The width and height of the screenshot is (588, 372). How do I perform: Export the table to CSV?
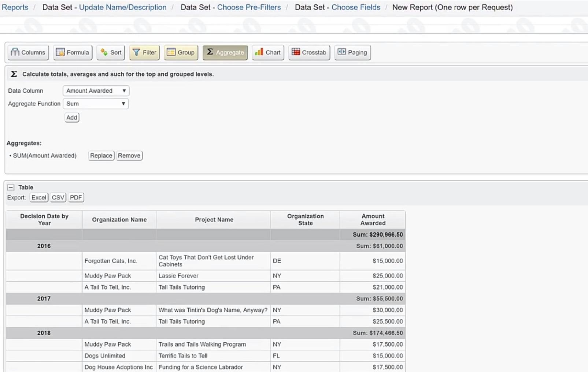58,197
